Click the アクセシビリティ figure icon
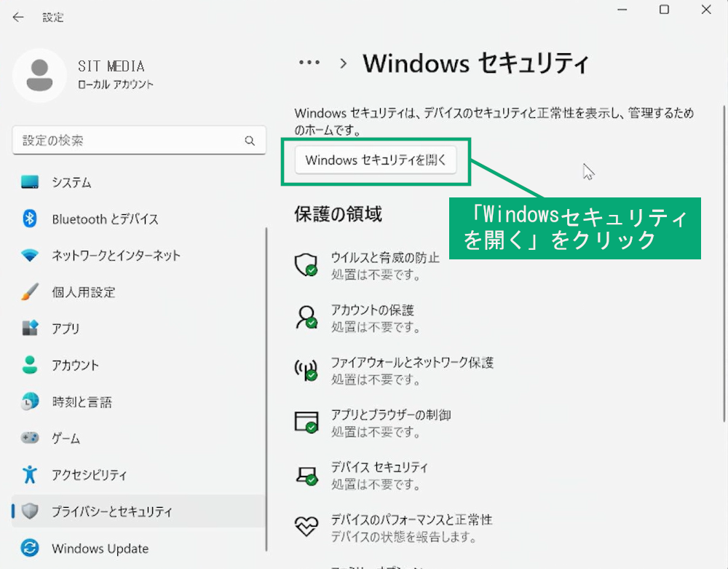 tap(30, 474)
